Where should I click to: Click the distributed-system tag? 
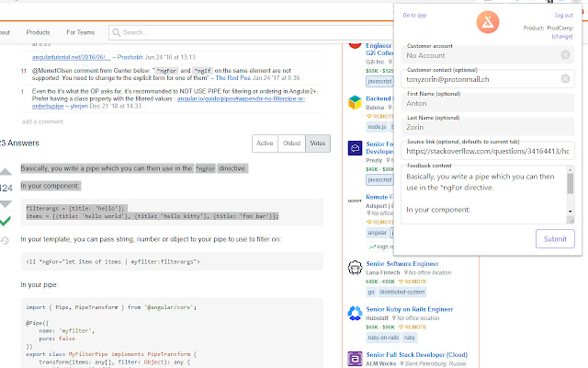402,292
